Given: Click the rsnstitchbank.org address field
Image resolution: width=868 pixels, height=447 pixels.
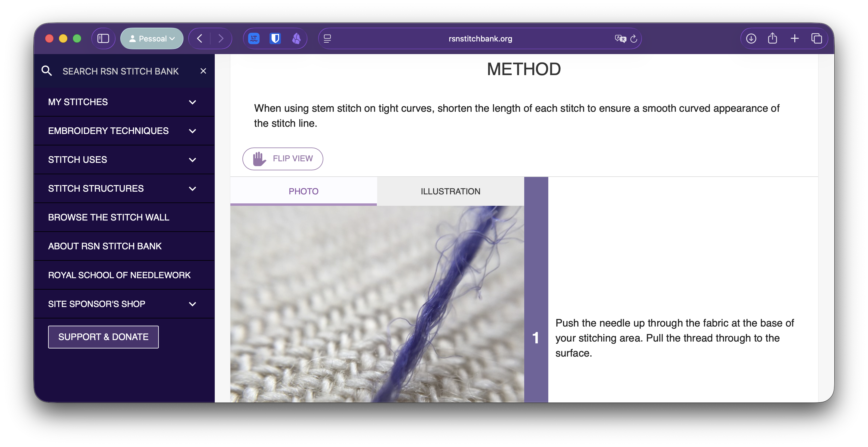Looking at the screenshot, I should (480, 39).
